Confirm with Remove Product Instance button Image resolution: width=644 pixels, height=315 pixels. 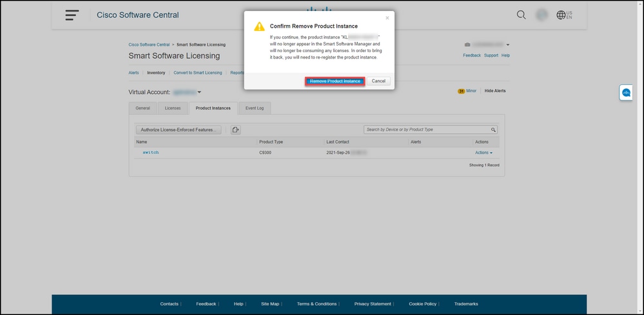point(335,81)
